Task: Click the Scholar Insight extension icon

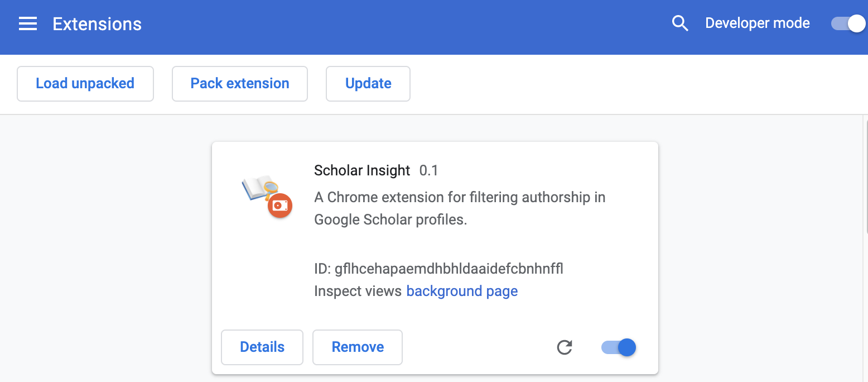Action: coord(267,197)
